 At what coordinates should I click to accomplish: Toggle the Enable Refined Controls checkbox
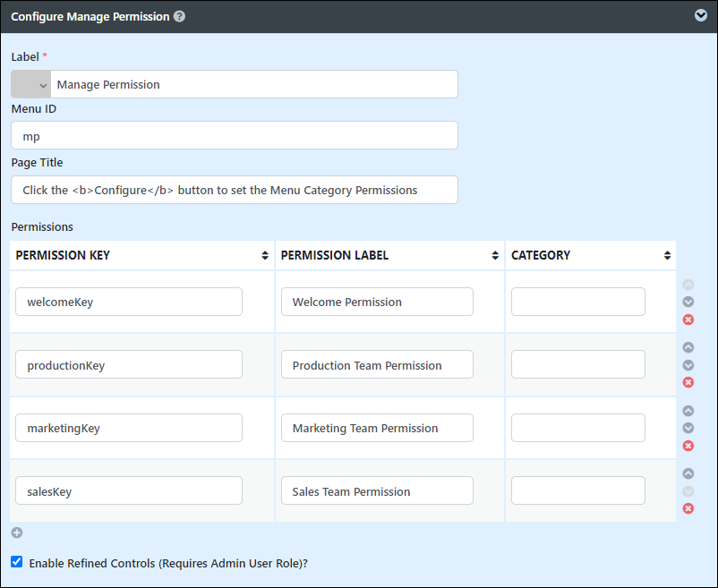(17, 562)
